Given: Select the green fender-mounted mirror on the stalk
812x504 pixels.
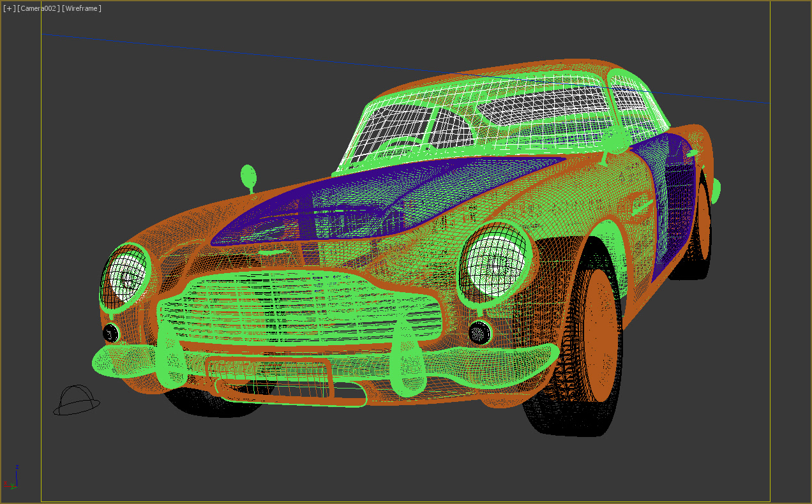Looking at the screenshot, I should coord(248,179).
